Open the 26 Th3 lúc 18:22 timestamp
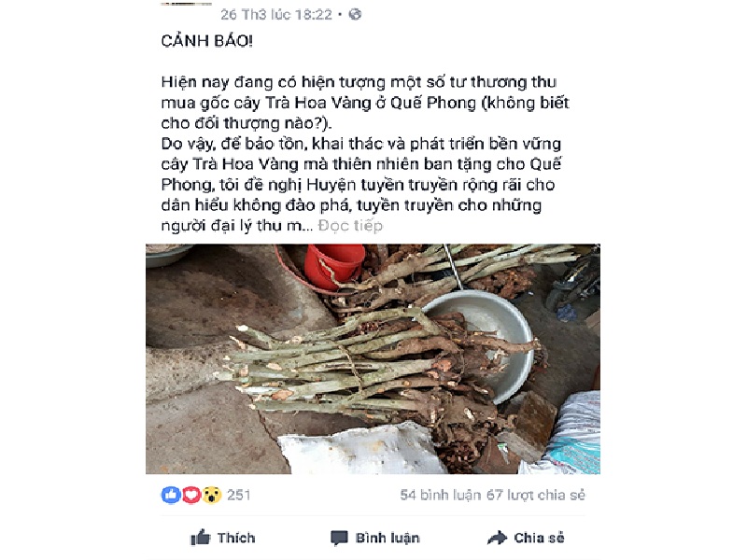This screenshot has width=747, height=560. pos(276,15)
